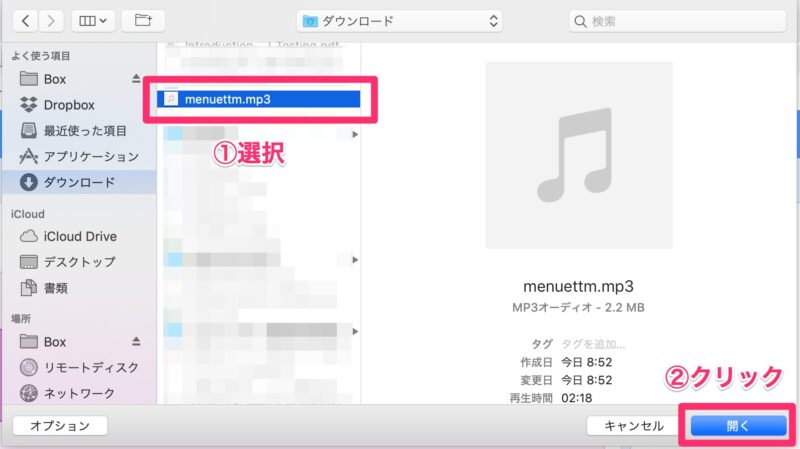This screenshot has width=800, height=449.
Task: Click the music note preview thumbnail
Action: coord(578,155)
